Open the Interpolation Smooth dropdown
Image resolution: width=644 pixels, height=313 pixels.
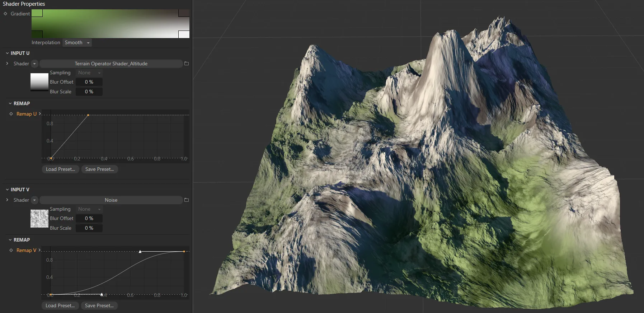point(77,42)
